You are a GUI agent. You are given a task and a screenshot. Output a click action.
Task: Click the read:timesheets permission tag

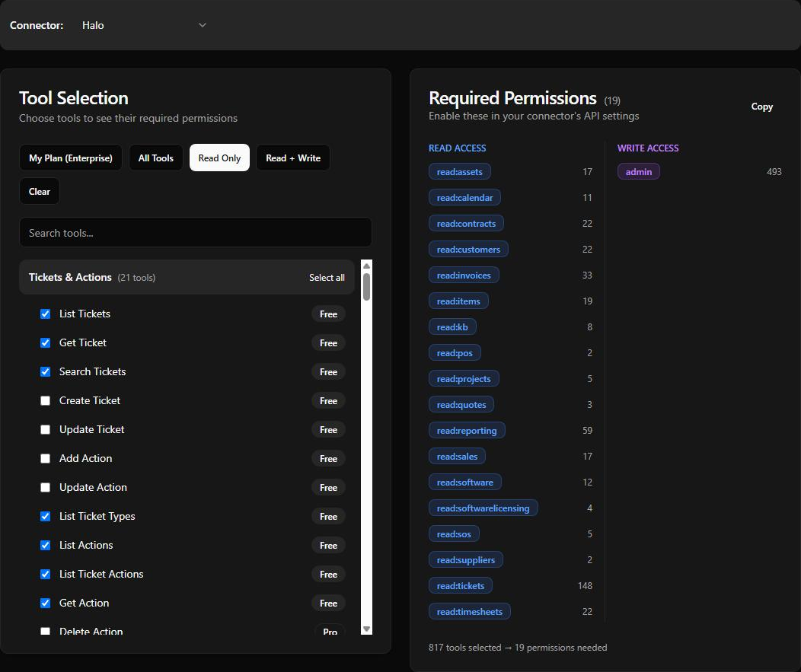tap(469, 612)
